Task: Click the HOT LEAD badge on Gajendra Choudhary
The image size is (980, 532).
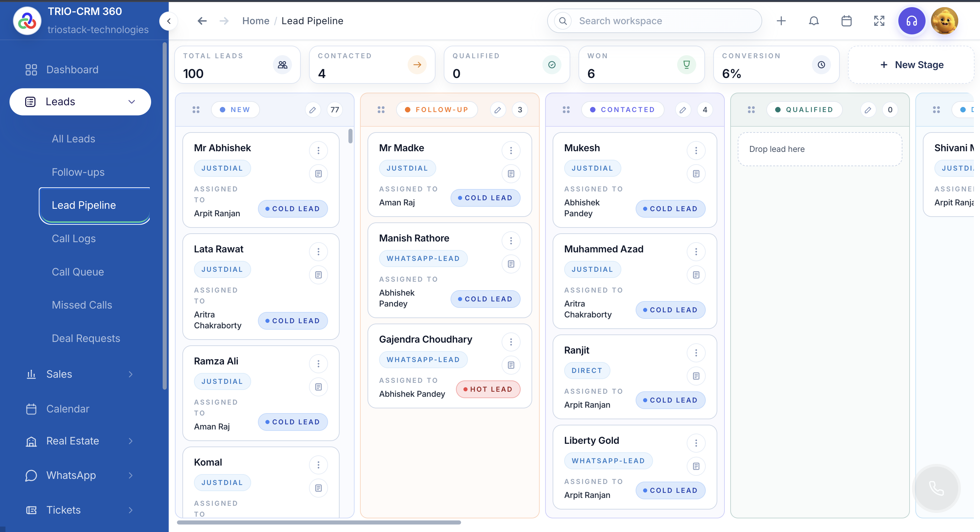Action: tap(488, 389)
